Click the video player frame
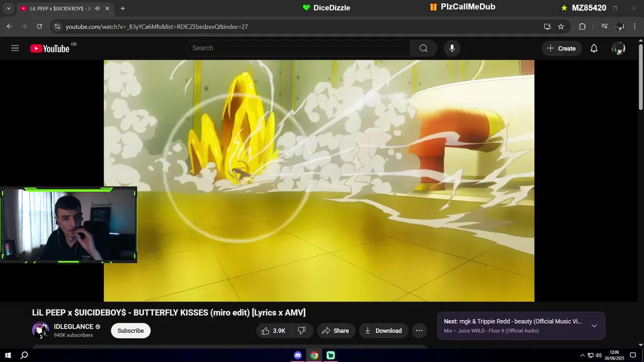644x362 pixels. (x=319, y=181)
